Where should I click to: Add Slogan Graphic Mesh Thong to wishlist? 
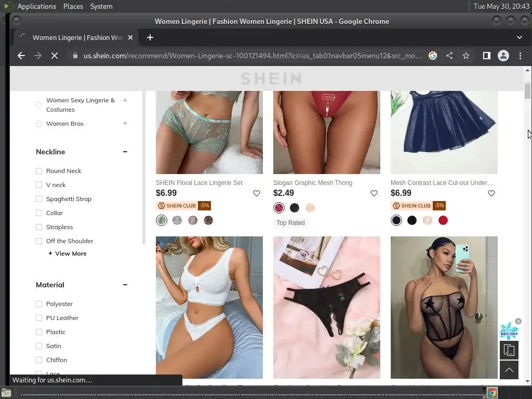[374, 193]
